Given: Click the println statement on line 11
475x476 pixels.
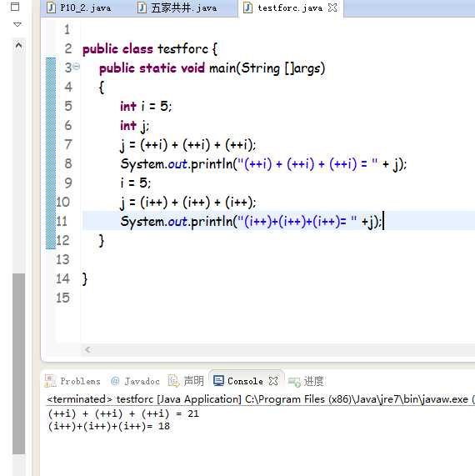Looking at the screenshot, I should click(252, 221).
